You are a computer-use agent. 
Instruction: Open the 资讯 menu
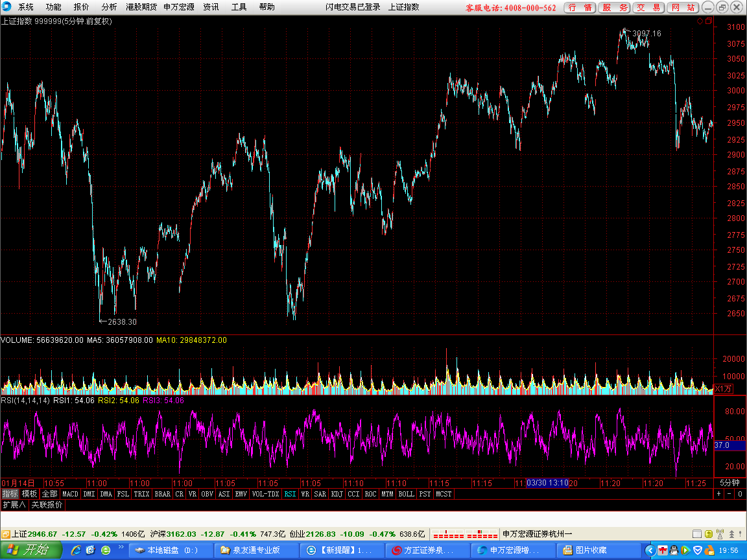tap(211, 7)
